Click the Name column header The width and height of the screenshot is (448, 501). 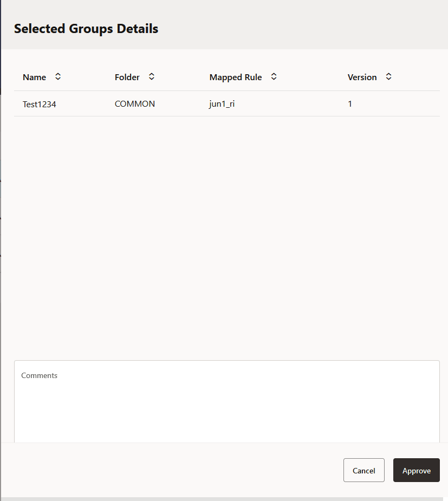tap(35, 77)
